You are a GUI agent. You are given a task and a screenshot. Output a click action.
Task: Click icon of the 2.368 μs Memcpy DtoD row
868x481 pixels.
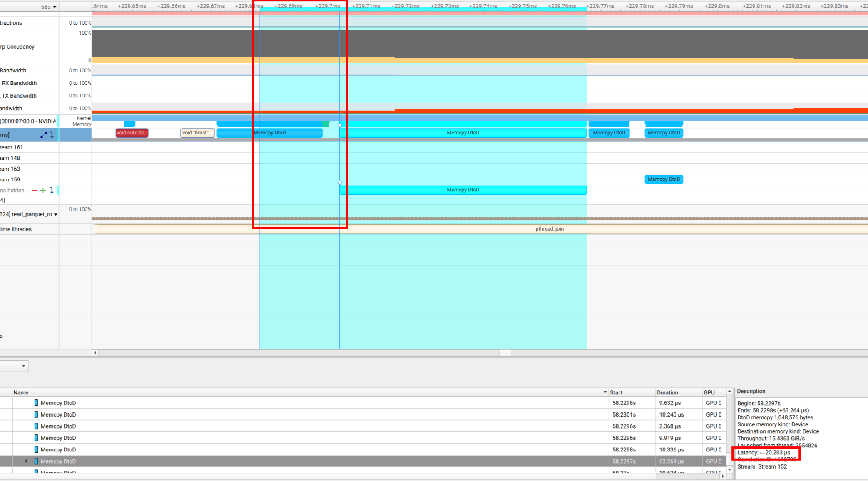point(36,426)
